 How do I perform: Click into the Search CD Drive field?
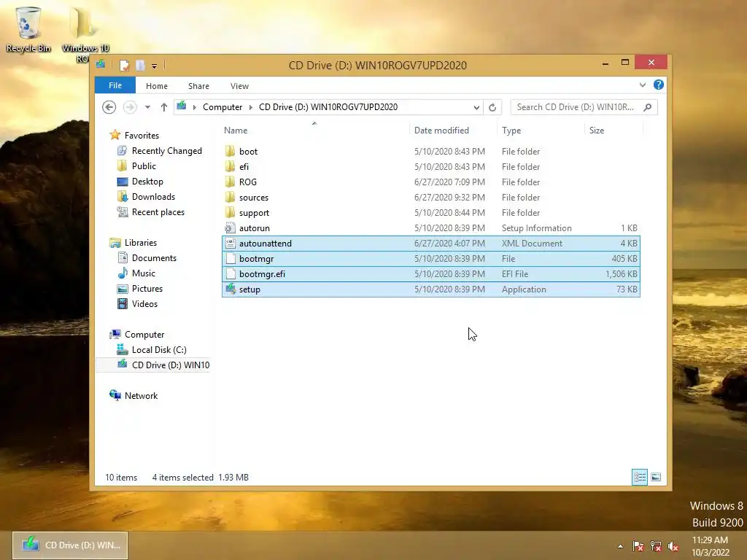click(576, 107)
